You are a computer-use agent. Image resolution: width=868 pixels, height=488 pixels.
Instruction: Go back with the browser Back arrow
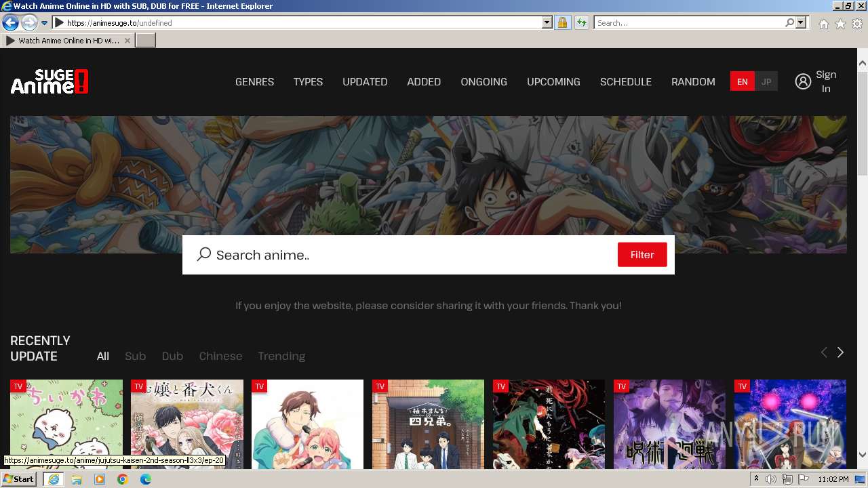[x=10, y=22]
